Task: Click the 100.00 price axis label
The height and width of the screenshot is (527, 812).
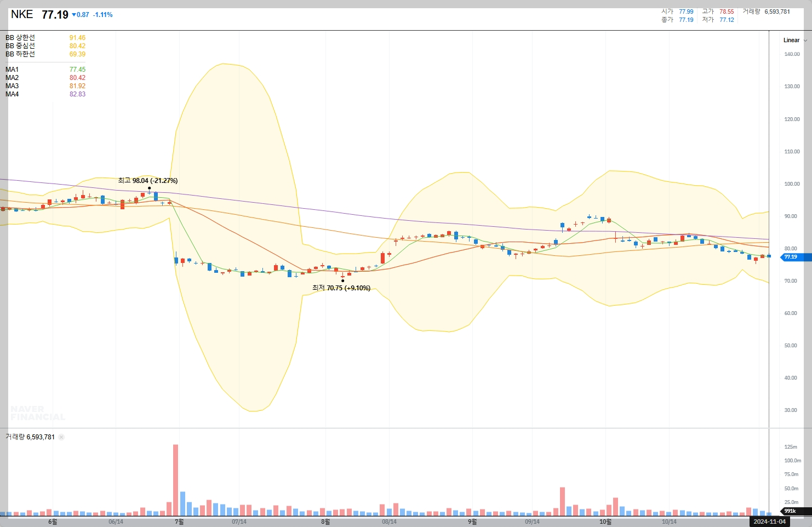Action: click(x=792, y=184)
